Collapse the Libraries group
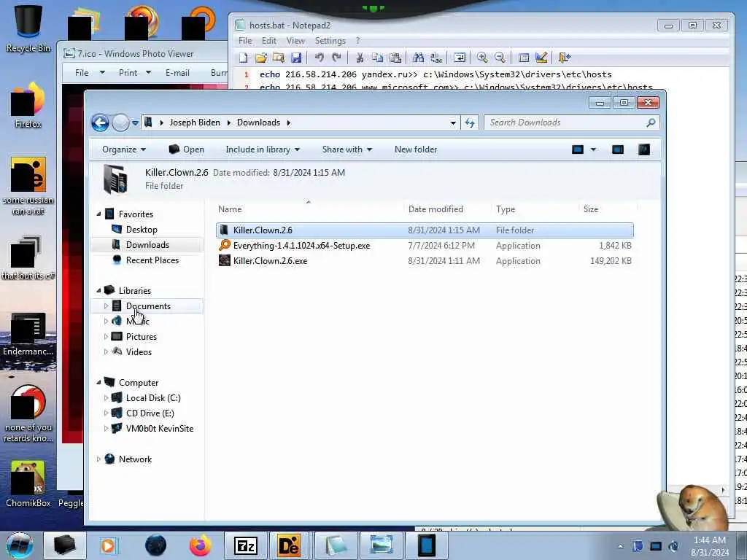The width and height of the screenshot is (747, 560). click(x=98, y=290)
